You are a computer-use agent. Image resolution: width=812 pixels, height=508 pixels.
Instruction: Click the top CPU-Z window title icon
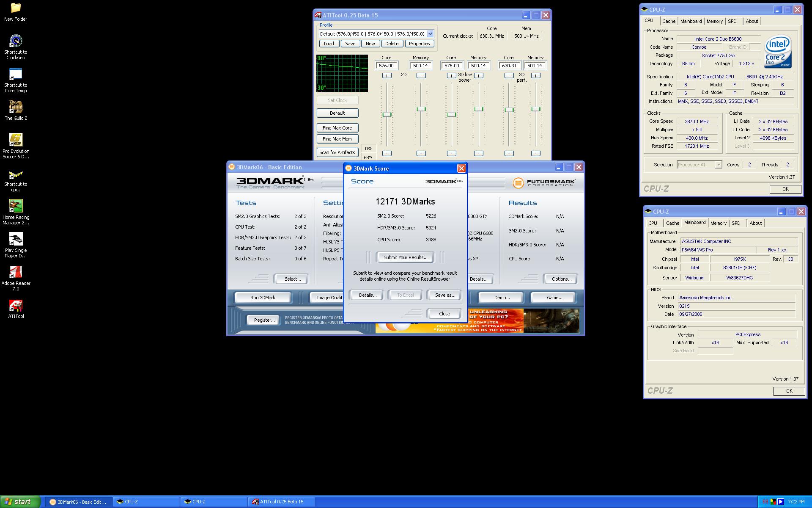click(x=645, y=9)
